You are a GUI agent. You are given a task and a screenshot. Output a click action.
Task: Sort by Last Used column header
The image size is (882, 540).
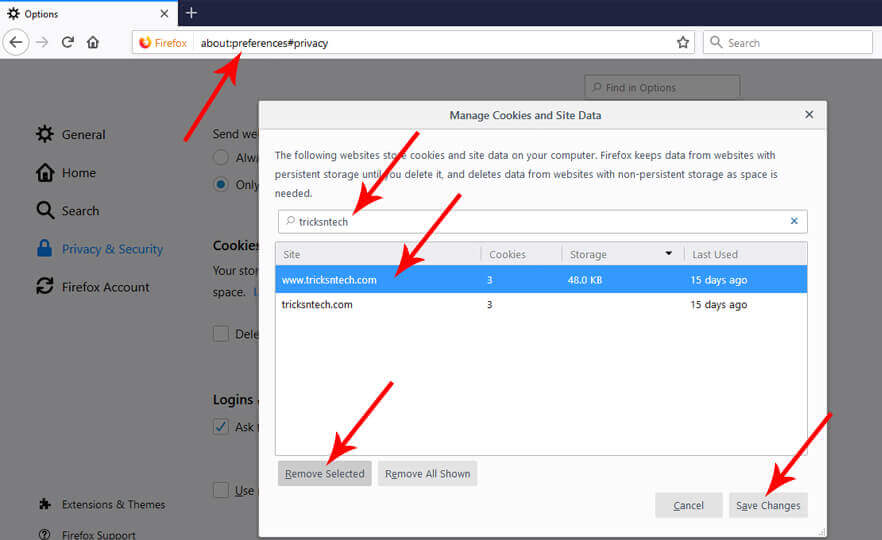click(x=746, y=254)
